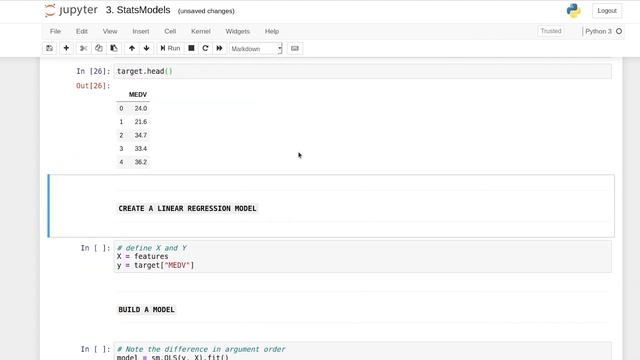Restart the kernel icon
This screenshot has height=360, width=640.
(205, 49)
